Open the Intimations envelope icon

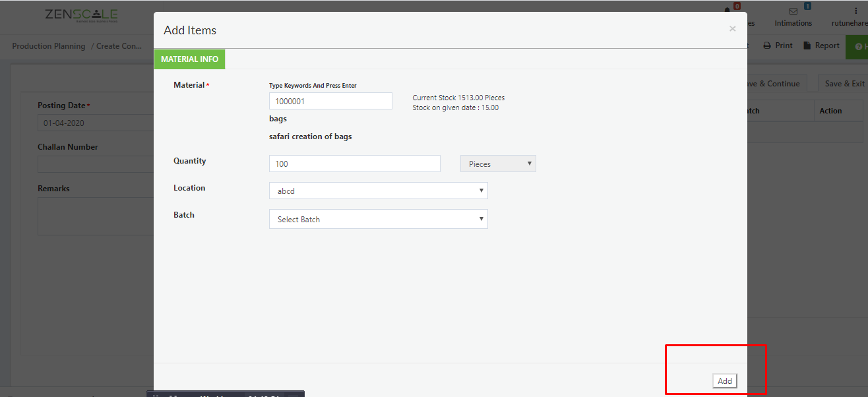coord(793,11)
